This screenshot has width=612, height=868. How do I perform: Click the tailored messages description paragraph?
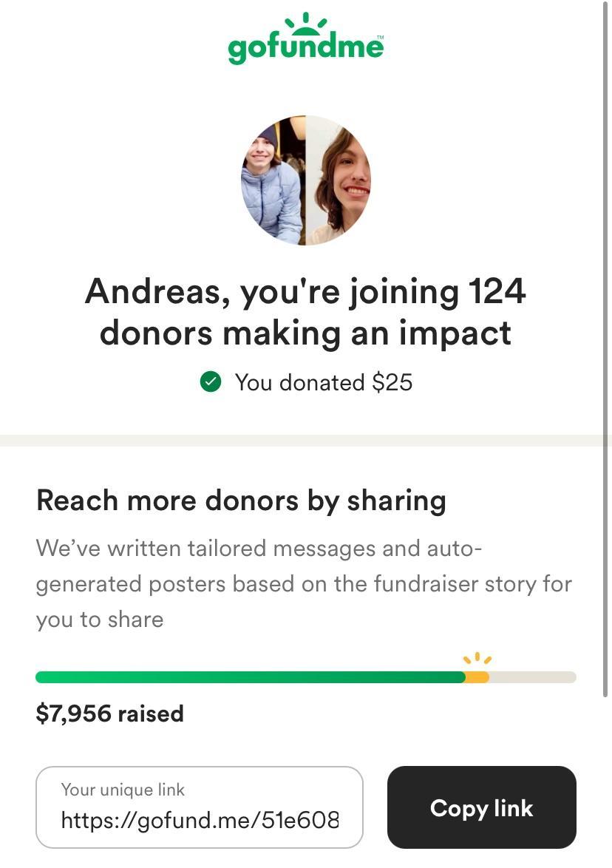click(x=304, y=584)
